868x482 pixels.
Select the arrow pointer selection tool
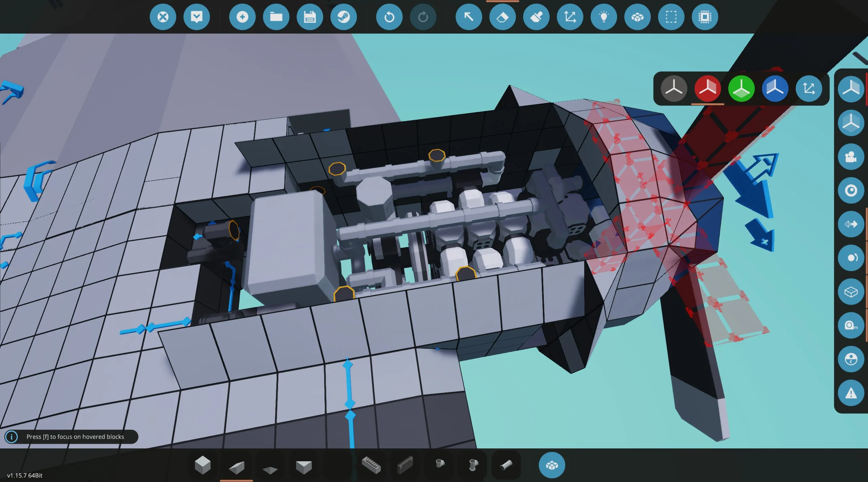(469, 17)
